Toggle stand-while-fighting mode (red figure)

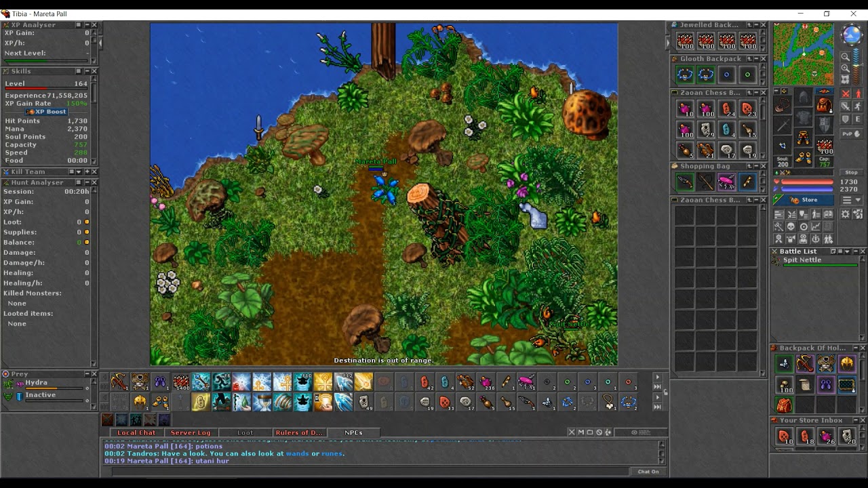tap(858, 94)
